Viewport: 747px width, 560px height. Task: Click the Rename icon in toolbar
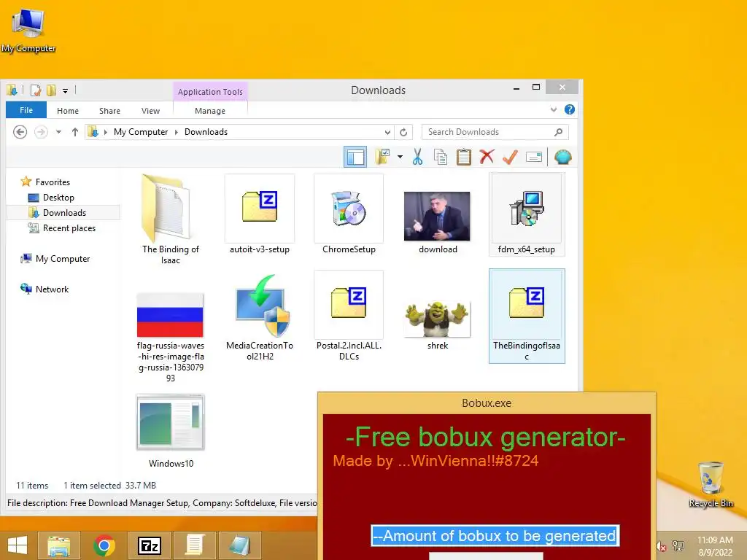534,157
